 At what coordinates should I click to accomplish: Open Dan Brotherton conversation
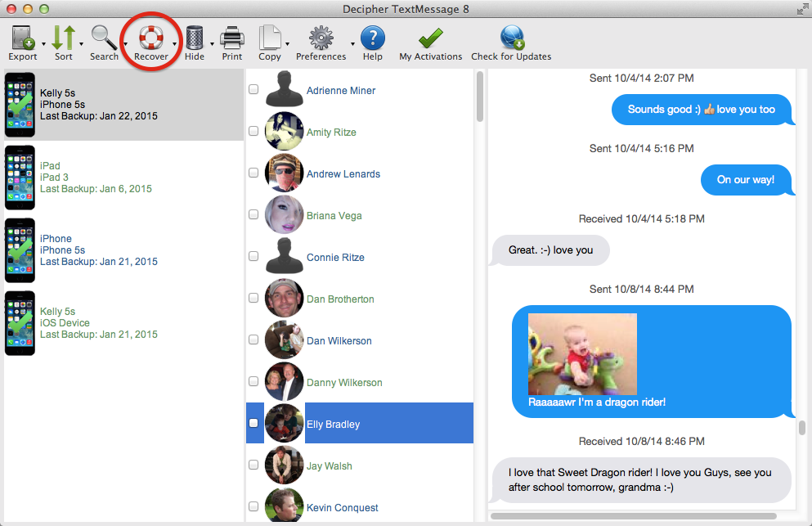(x=340, y=299)
